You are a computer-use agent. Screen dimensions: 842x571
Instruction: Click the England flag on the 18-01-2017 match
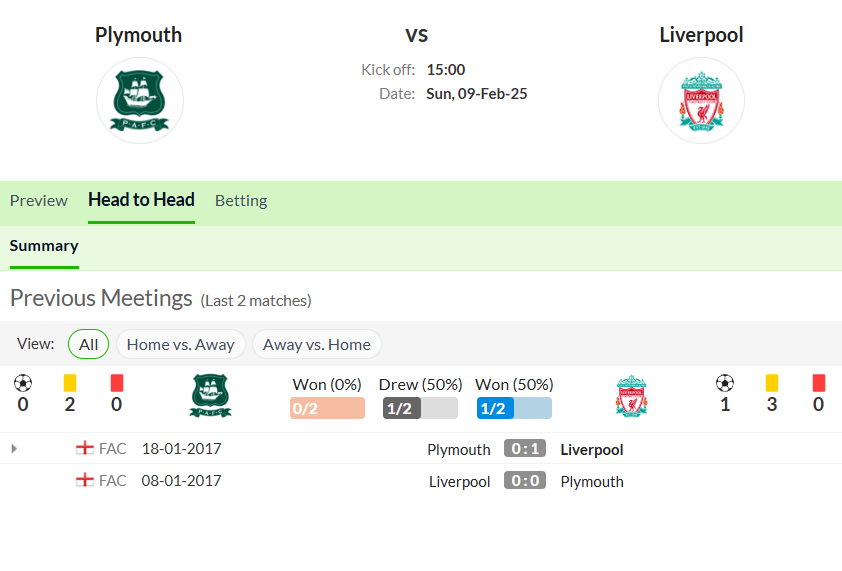pos(85,448)
